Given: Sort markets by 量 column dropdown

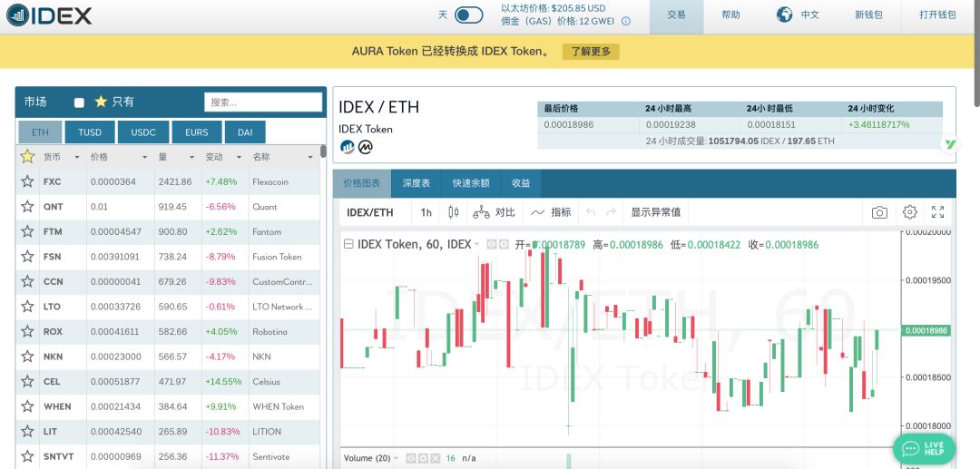Looking at the screenshot, I should coord(191,157).
